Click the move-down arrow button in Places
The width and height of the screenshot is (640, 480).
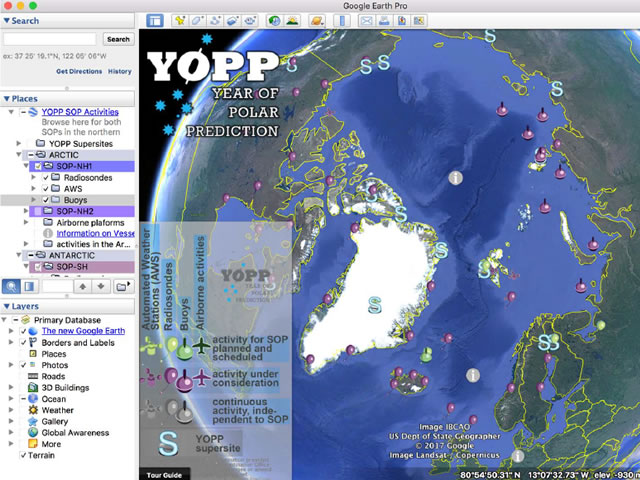point(101,287)
